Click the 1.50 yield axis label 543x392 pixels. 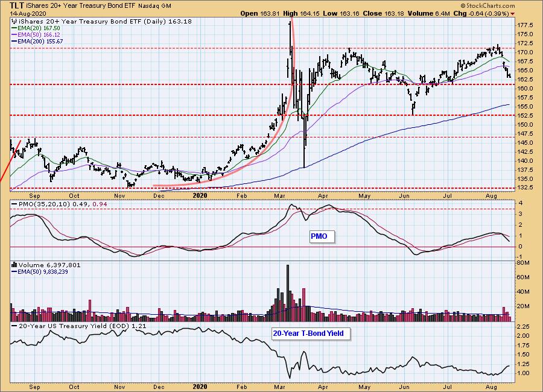click(523, 355)
